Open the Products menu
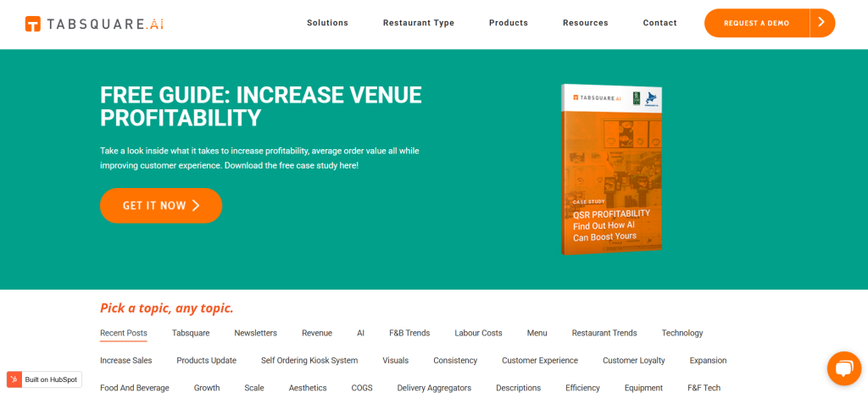868x393 pixels. tap(509, 23)
